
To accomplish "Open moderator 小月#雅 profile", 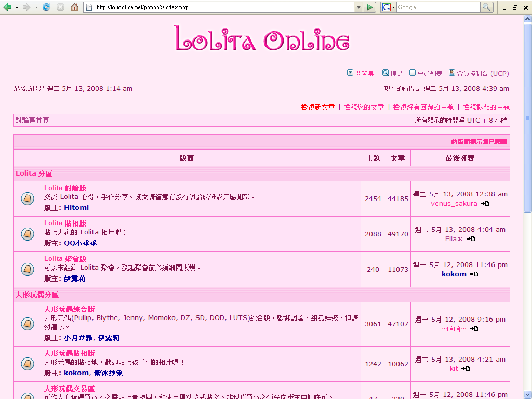I will tap(78, 338).
